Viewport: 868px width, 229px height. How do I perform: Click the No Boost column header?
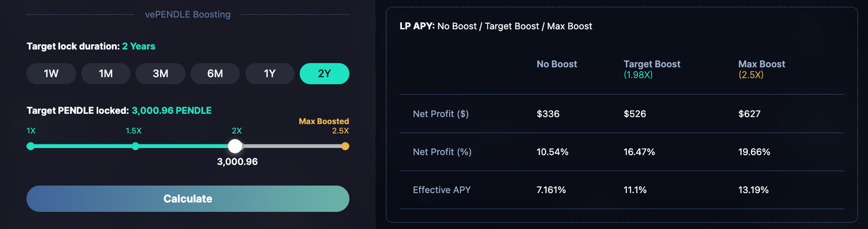tap(557, 64)
